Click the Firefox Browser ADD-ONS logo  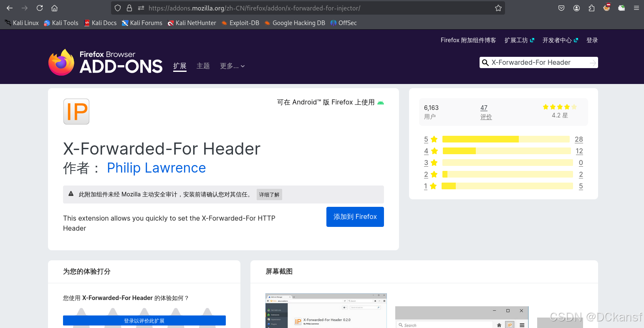point(105,63)
